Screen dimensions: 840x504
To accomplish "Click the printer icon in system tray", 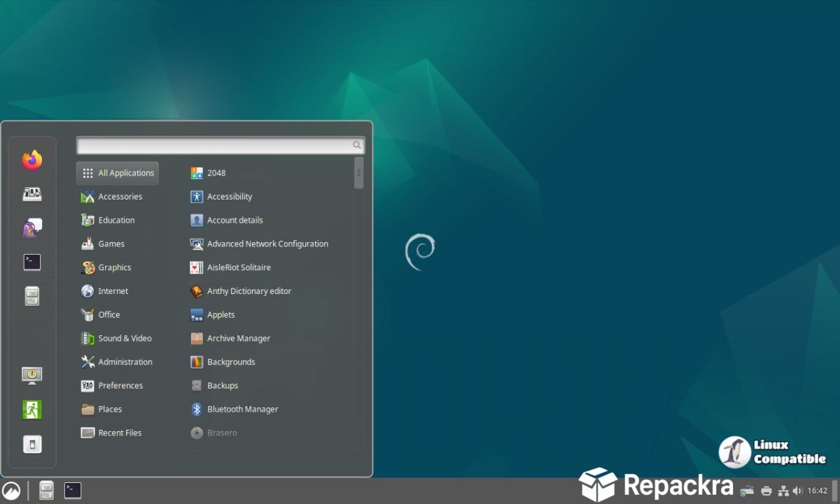I will point(766,491).
